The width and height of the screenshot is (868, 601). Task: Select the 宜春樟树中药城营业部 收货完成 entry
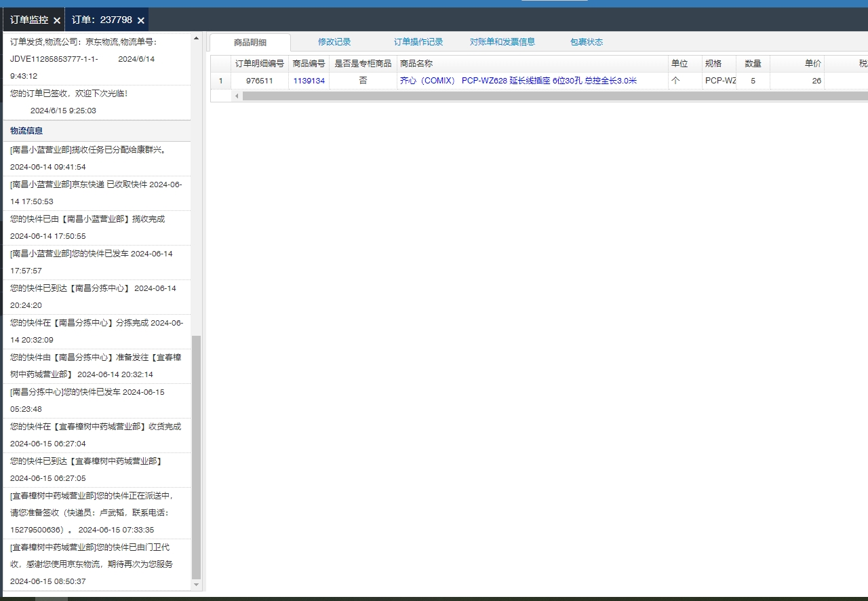96,435
